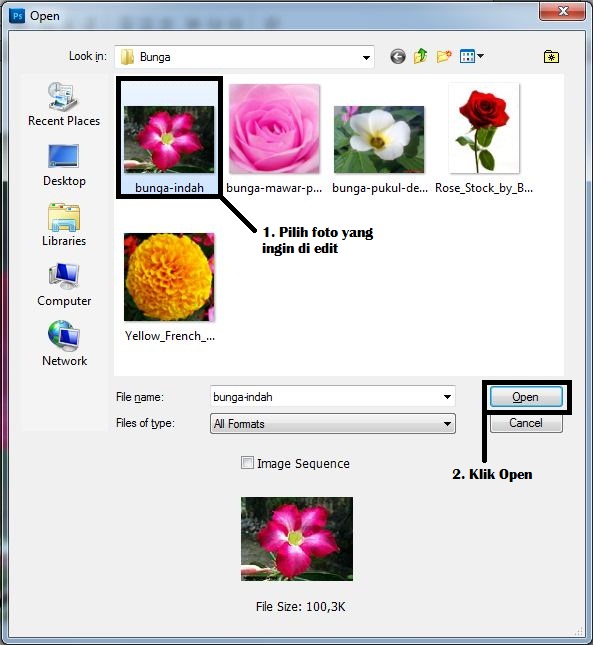Screen dimensions: 593x645
Task: Click the Yellow_French_... file name label
Action: click(x=169, y=336)
